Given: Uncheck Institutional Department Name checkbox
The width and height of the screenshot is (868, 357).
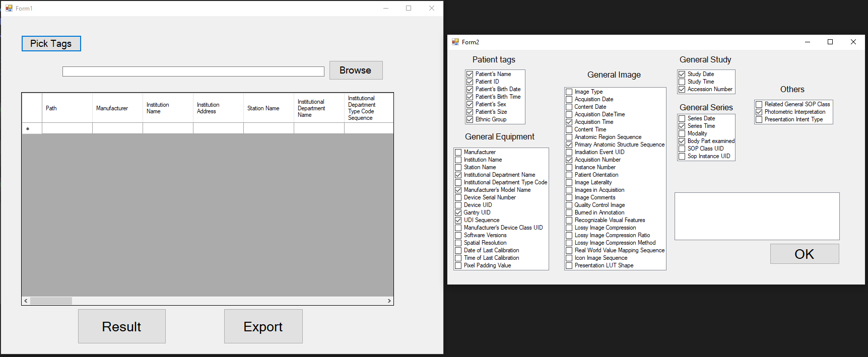Looking at the screenshot, I should [x=458, y=175].
